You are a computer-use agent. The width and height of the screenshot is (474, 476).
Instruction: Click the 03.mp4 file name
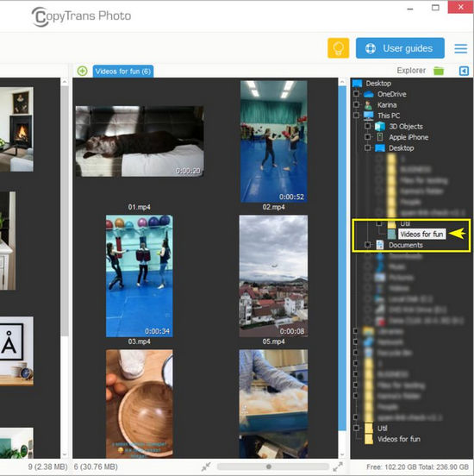140,341
